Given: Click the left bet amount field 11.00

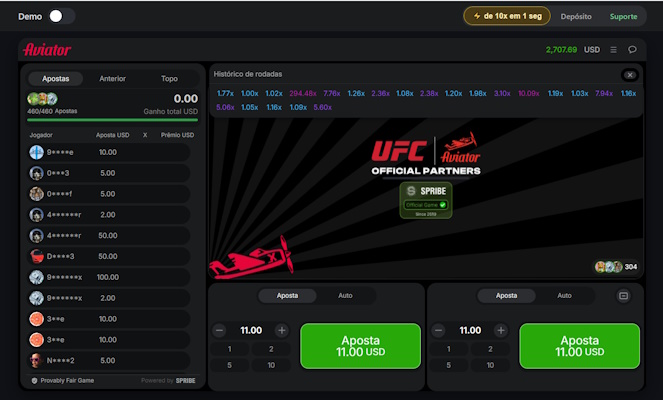Looking at the screenshot, I should [251, 330].
